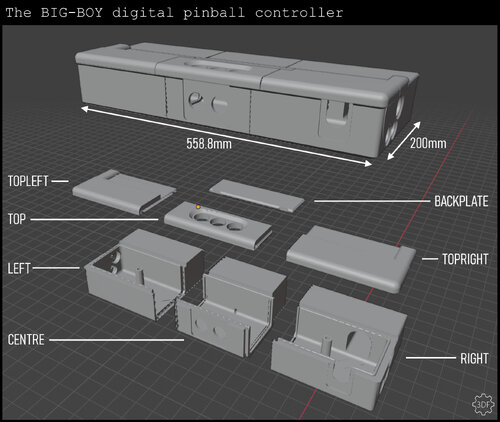Select the top-right lid part model
This screenshot has width=500, height=422.
tap(351, 259)
